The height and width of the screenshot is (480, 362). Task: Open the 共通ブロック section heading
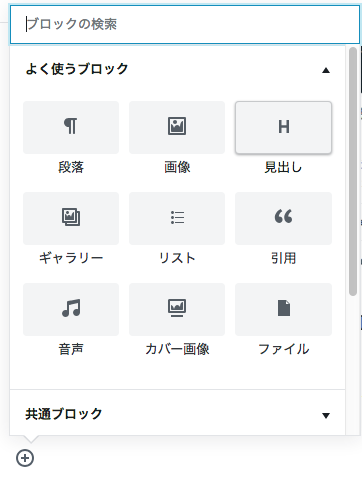[x=177, y=414]
